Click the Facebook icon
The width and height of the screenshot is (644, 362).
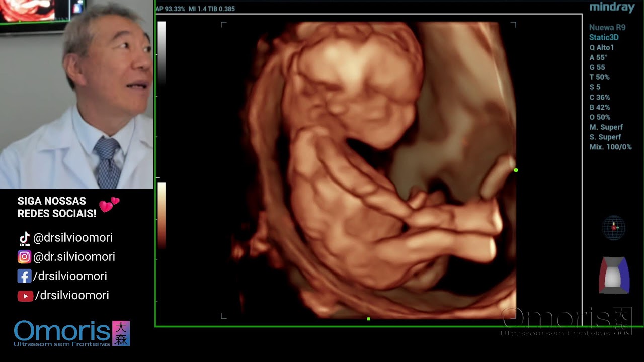click(24, 276)
